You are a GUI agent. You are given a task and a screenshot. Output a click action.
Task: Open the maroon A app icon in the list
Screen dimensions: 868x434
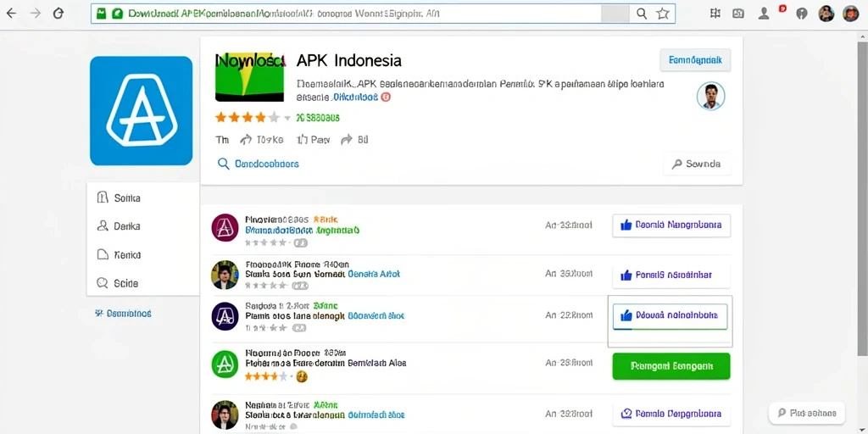(x=225, y=227)
